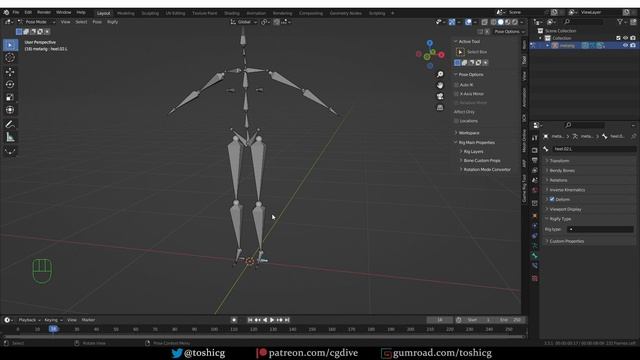Enable Locations affect-only checkbox

(456, 121)
